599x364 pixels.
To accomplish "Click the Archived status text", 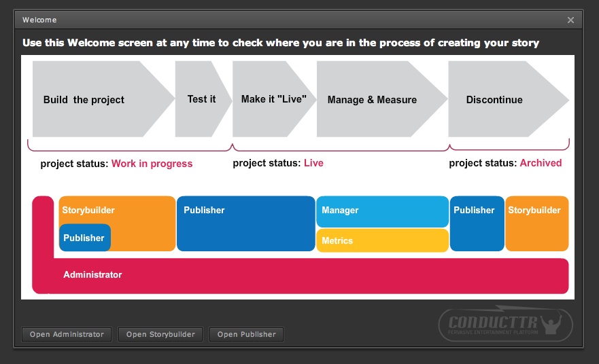I will point(541,163).
